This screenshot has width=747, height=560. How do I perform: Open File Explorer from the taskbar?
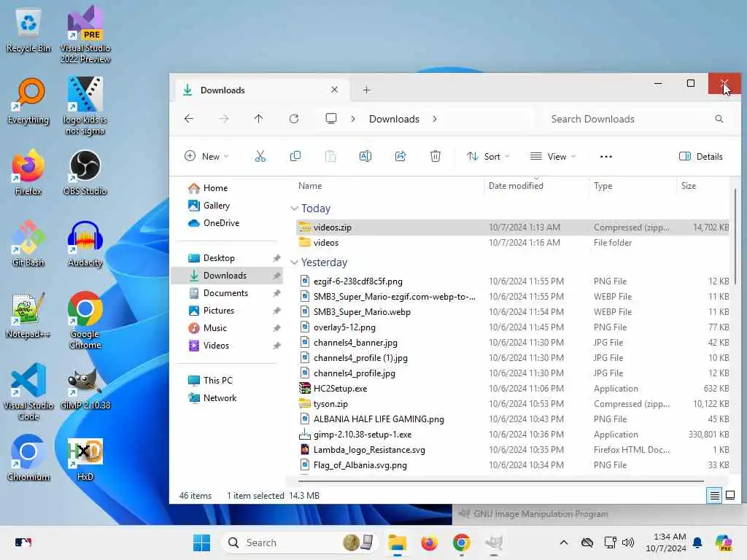(397, 542)
